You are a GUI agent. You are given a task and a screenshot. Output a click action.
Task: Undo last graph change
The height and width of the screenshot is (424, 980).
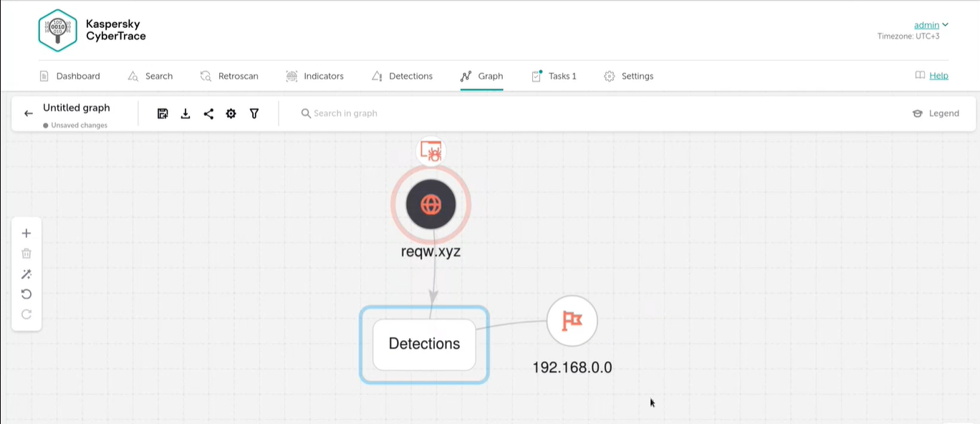pos(27,294)
